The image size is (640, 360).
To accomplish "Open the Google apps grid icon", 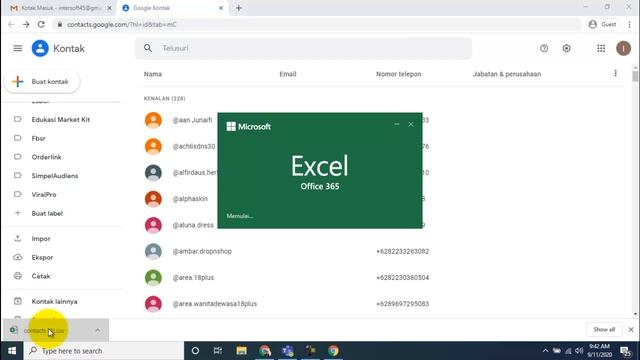I will click(601, 49).
